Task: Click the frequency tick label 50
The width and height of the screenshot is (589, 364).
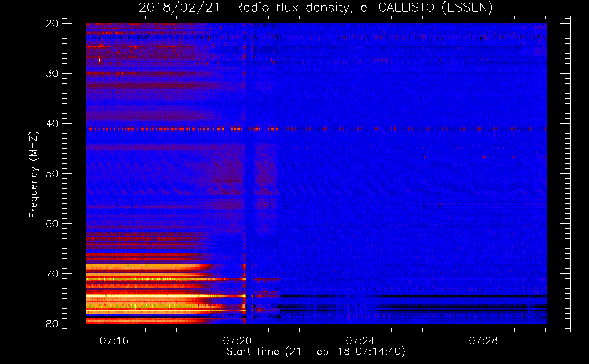Action: 52,174
